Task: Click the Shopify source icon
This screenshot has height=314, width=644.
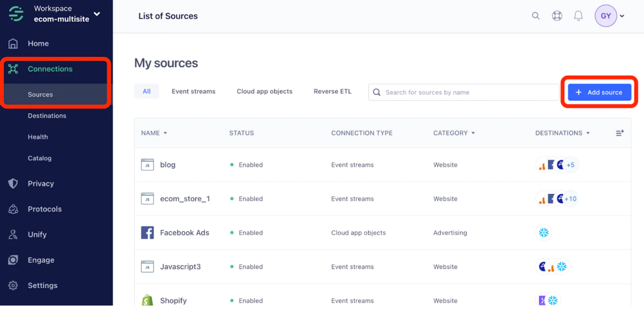Action: [x=147, y=300]
